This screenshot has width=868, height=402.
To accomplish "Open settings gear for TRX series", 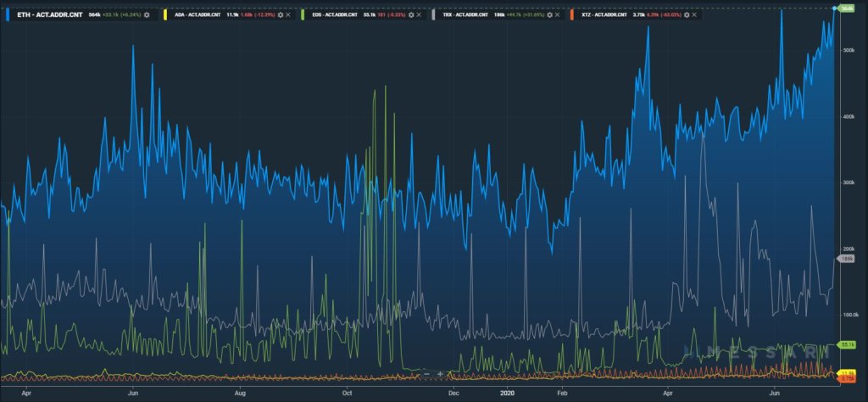I will tap(549, 15).
